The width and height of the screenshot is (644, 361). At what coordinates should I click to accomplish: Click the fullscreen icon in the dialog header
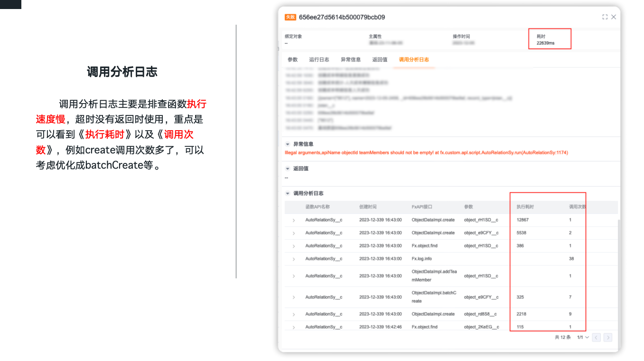(x=605, y=17)
